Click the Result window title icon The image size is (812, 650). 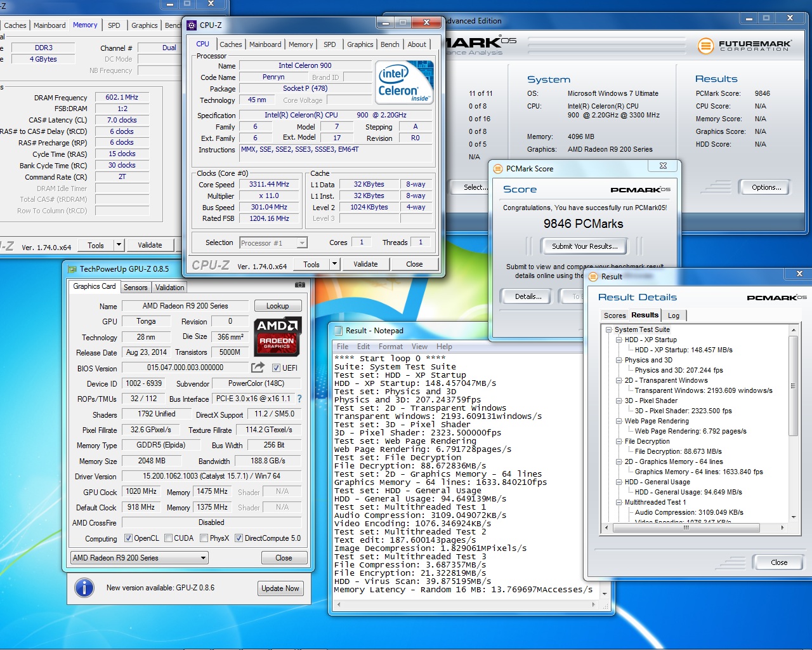pos(593,277)
